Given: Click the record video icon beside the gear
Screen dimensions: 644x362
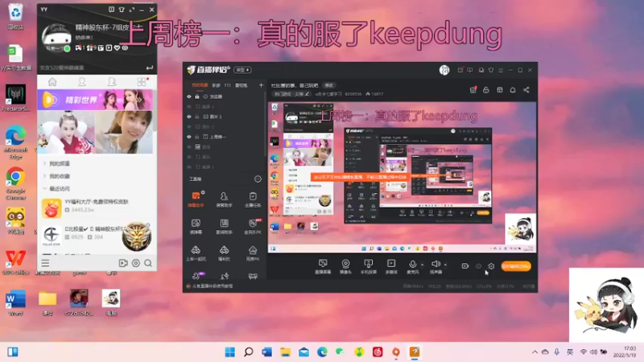Looking at the screenshot, I should tap(465, 266).
